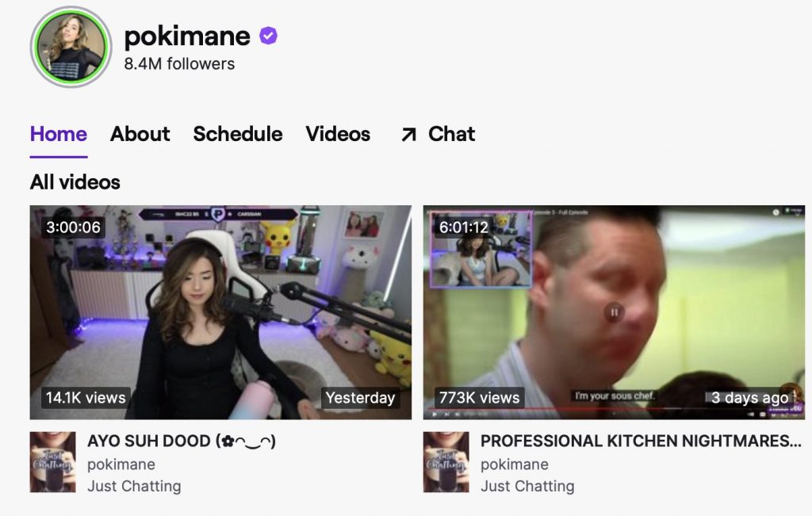The image size is (812, 516).
Task: Click the 8.4M followers text
Action: click(x=179, y=63)
